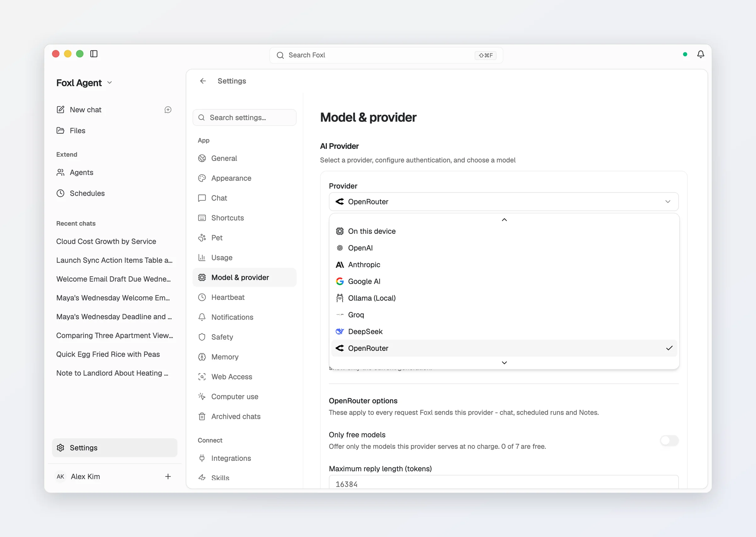Open Comparing Three Apartment Viewings chat
Screen dimensions: 756x537
(x=115, y=335)
